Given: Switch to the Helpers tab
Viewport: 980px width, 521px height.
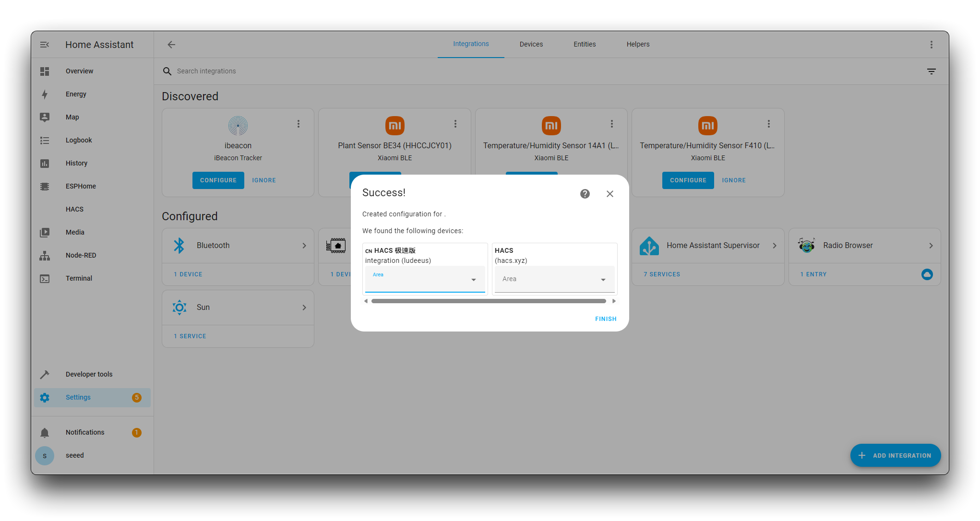Looking at the screenshot, I should point(637,44).
